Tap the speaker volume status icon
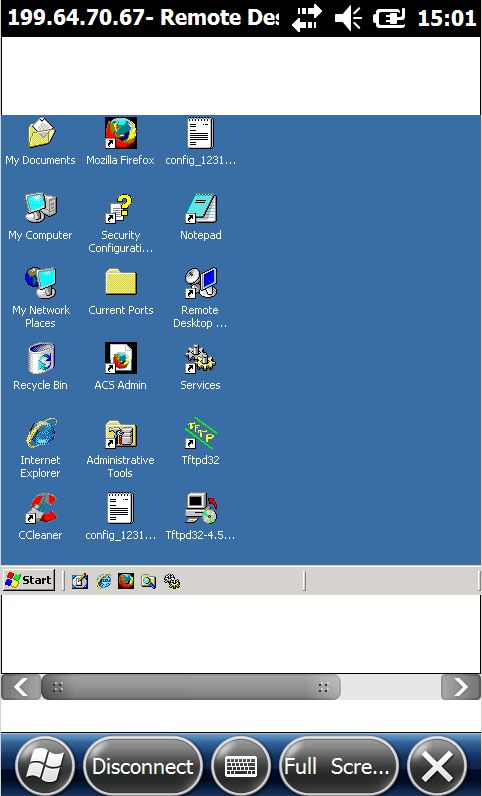 pyautogui.click(x=348, y=19)
